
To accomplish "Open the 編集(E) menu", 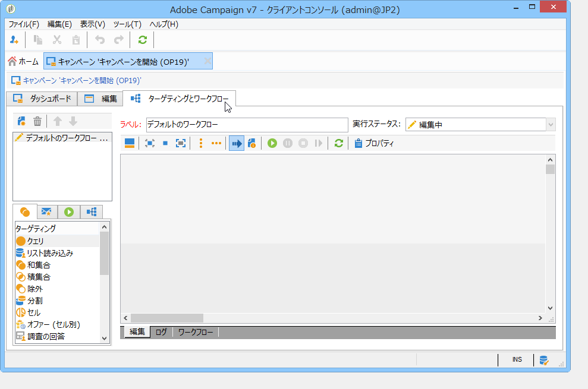I will [x=59, y=24].
